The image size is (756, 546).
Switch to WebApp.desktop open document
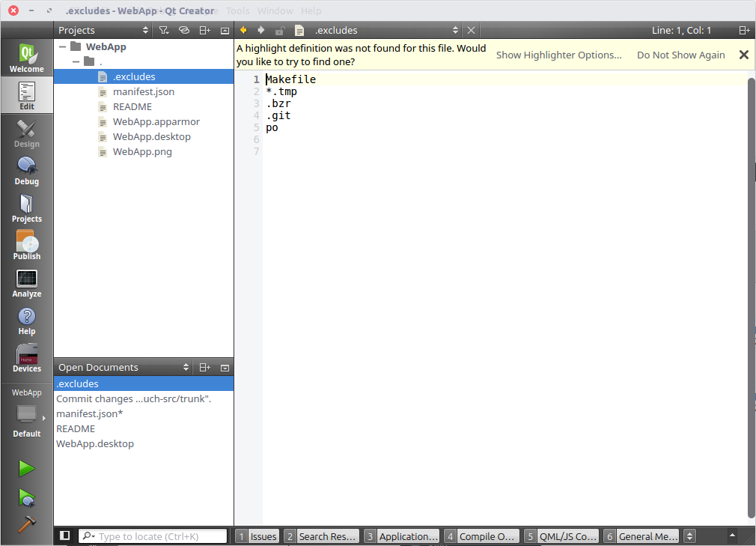point(144,443)
